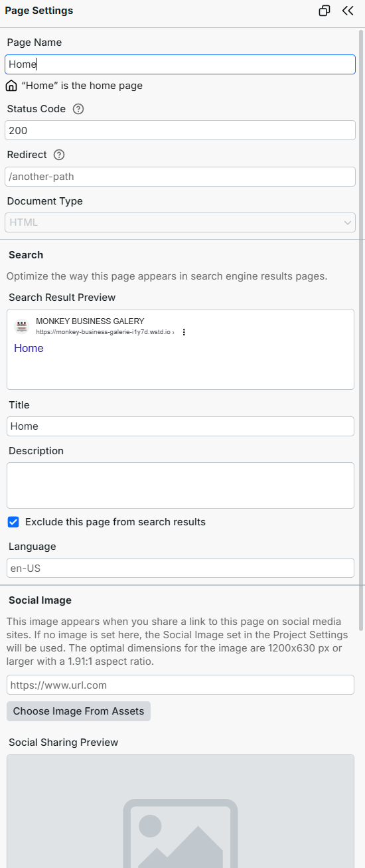Click the Title field containing Home

[x=181, y=426]
